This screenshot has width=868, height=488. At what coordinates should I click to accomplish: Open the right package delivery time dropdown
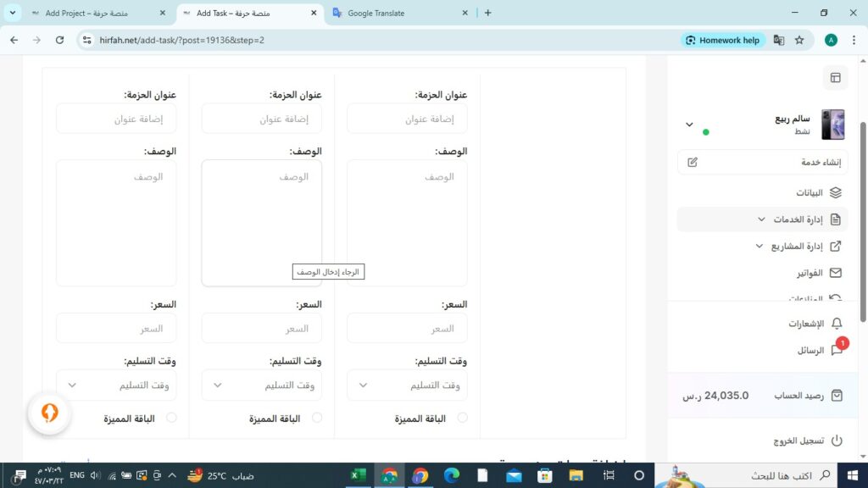click(407, 385)
